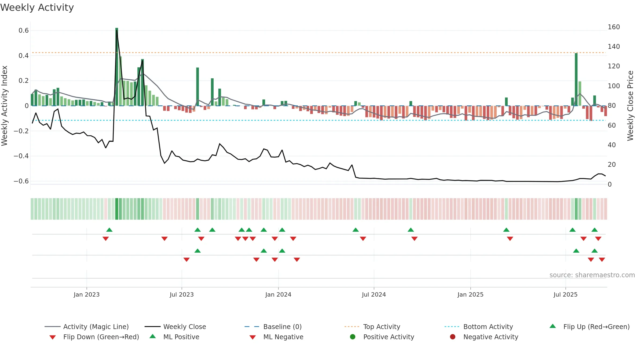
Task: Toggle the Activity (Magic Line) legend entry
Action: (87, 327)
